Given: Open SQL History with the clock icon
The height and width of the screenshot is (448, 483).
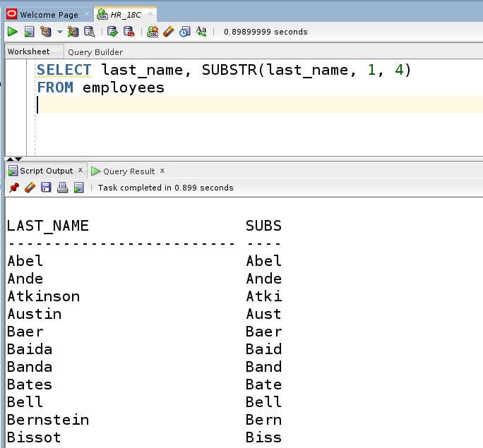Looking at the screenshot, I should tap(184, 32).
